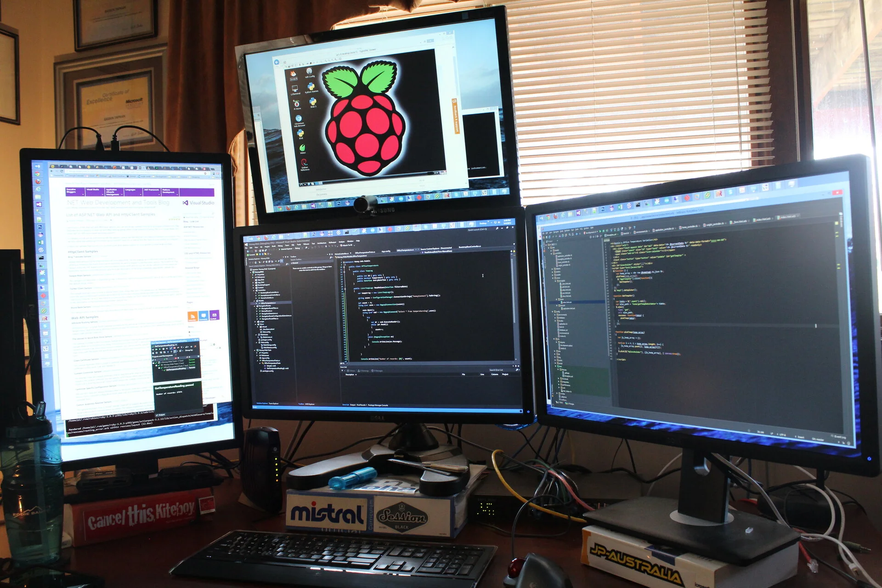The width and height of the screenshot is (882, 588).
Task: Open Chromium Web Browser desktop shortcut
Action: [299, 119]
